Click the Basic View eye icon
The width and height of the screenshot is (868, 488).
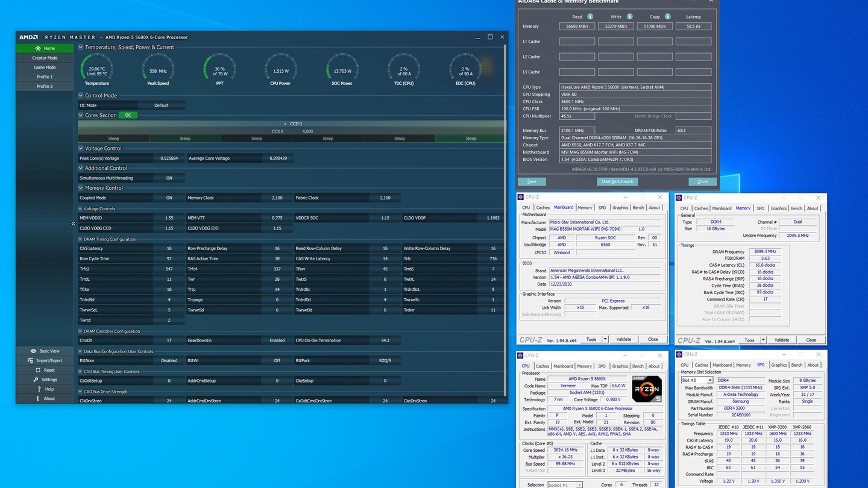click(x=33, y=351)
